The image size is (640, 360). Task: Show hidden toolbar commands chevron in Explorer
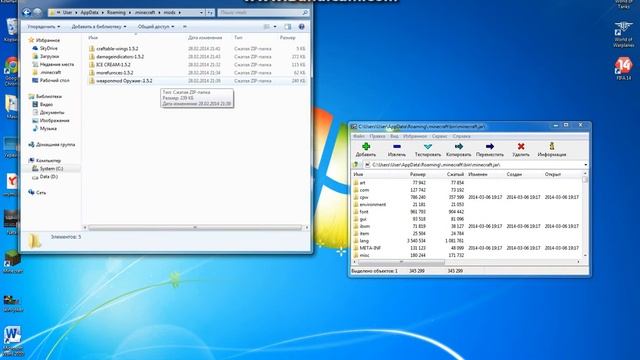pyautogui.click(x=185, y=27)
